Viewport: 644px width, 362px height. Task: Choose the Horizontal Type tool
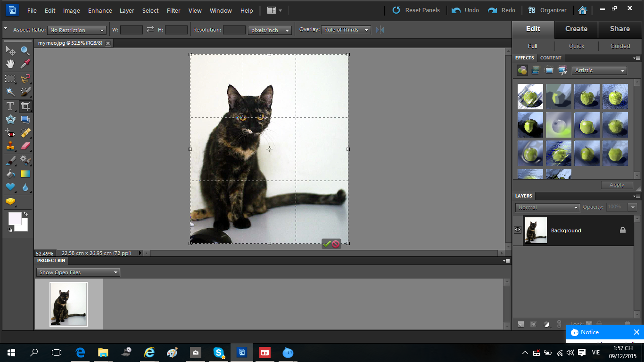click(x=10, y=106)
